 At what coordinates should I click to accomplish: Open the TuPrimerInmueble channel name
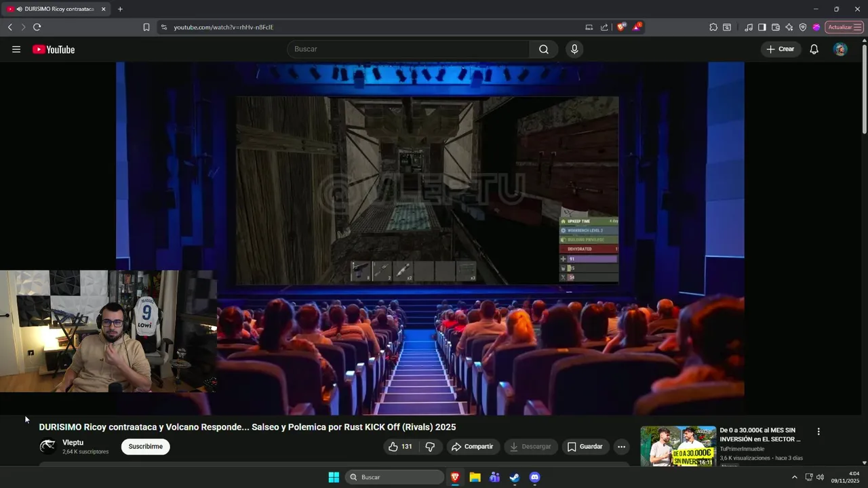[x=742, y=449]
